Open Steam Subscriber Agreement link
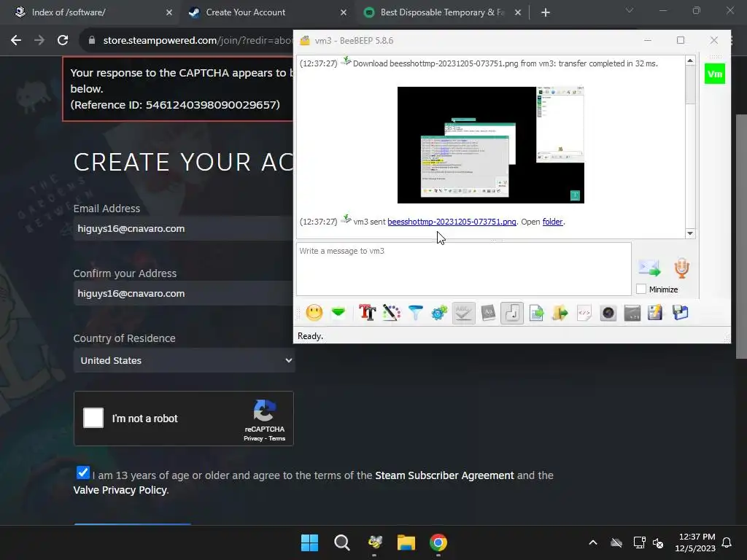This screenshot has height=560, width=747. (444, 475)
